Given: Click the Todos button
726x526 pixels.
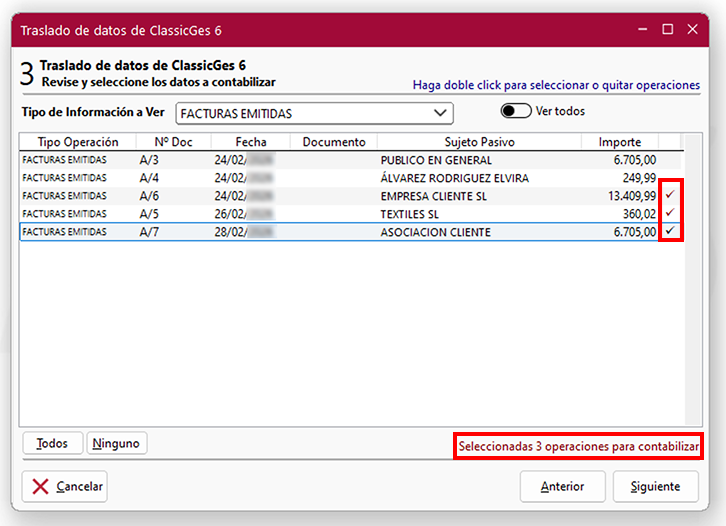Looking at the screenshot, I should (x=52, y=443).
